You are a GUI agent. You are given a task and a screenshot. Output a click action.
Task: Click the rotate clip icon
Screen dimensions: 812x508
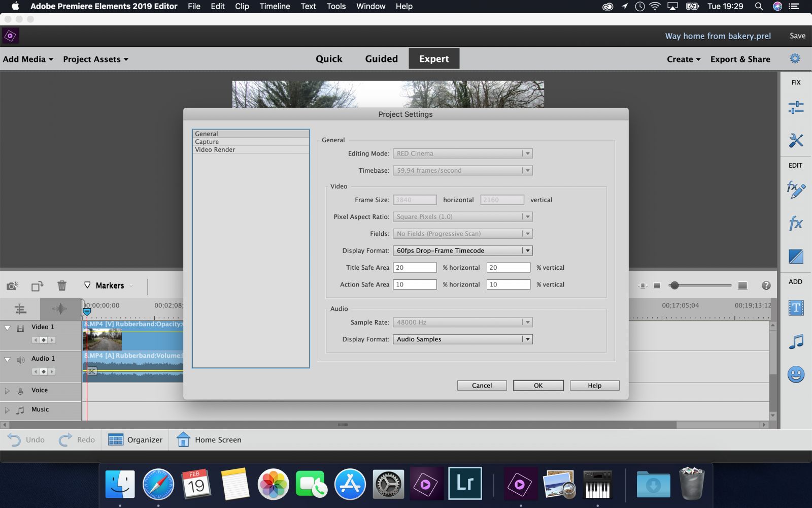[37, 286]
